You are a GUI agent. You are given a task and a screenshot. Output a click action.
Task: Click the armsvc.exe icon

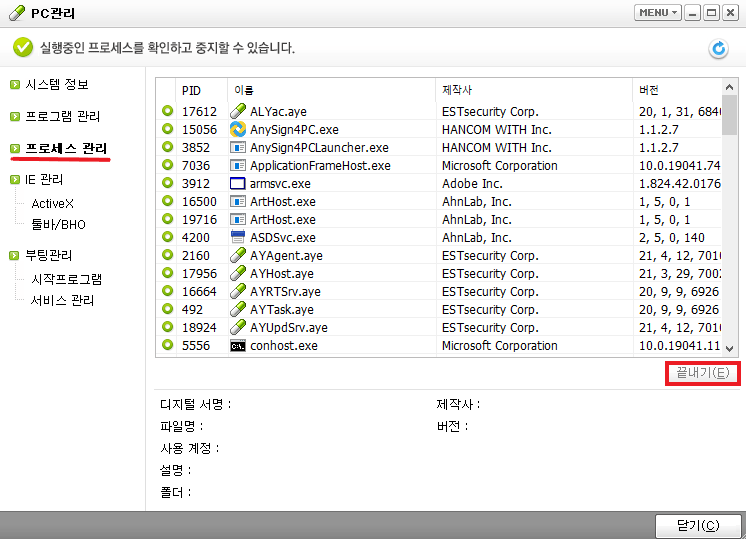237,183
